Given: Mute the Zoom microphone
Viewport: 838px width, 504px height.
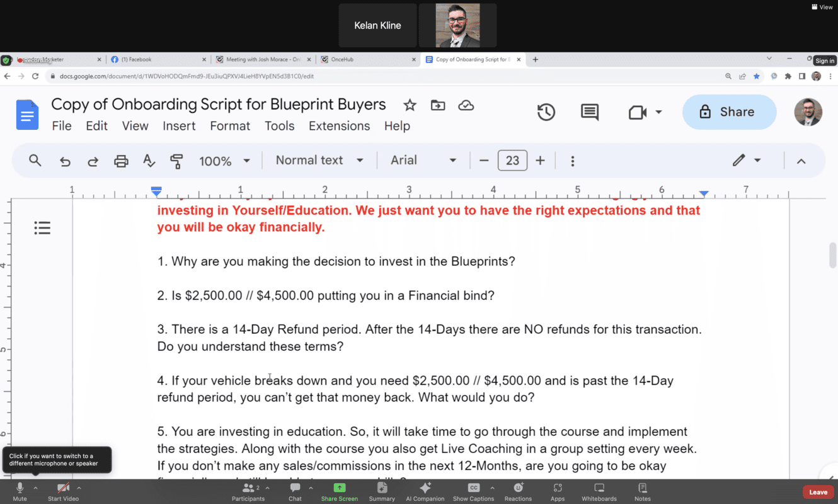Looking at the screenshot, I should coord(20,492).
